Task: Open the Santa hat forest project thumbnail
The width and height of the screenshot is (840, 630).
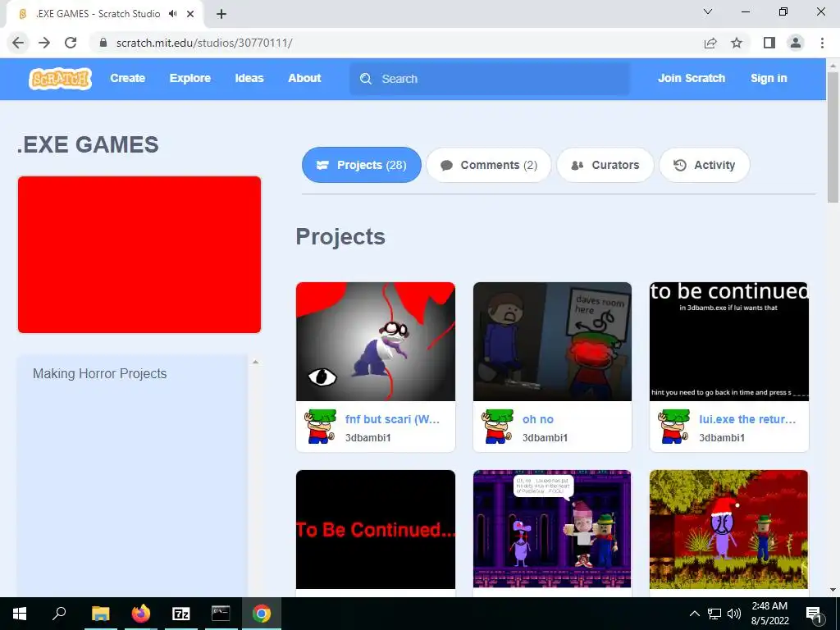Action: 729,529
